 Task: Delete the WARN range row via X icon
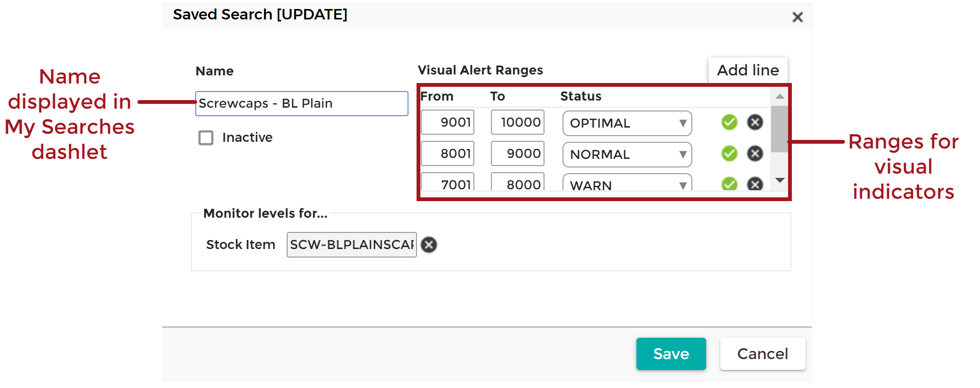tap(755, 184)
